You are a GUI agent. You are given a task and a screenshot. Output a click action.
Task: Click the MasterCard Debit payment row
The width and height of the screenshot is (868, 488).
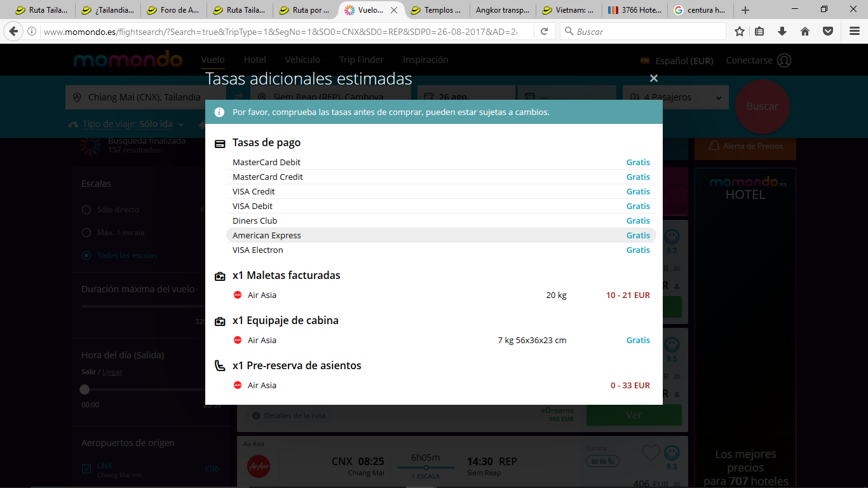tap(441, 162)
